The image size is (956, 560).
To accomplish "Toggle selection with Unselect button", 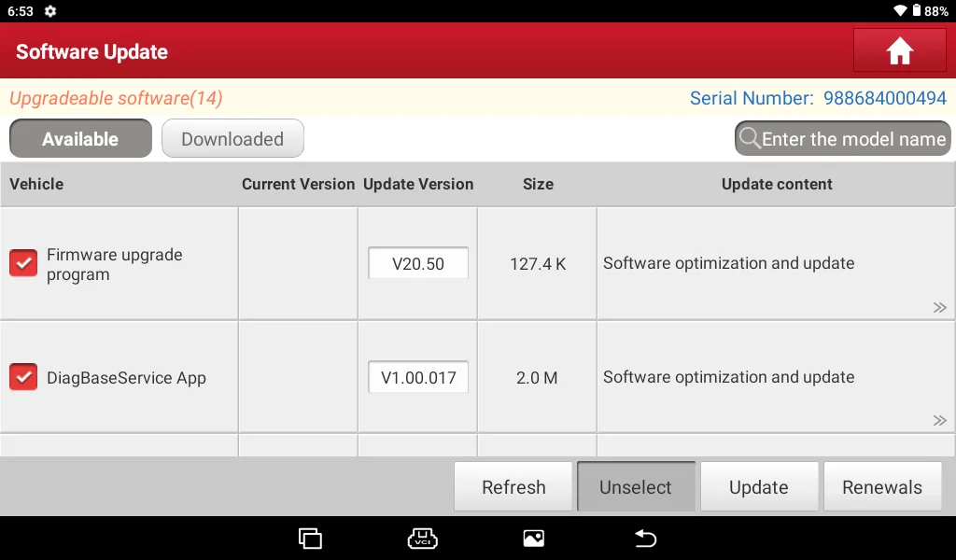I will point(636,487).
